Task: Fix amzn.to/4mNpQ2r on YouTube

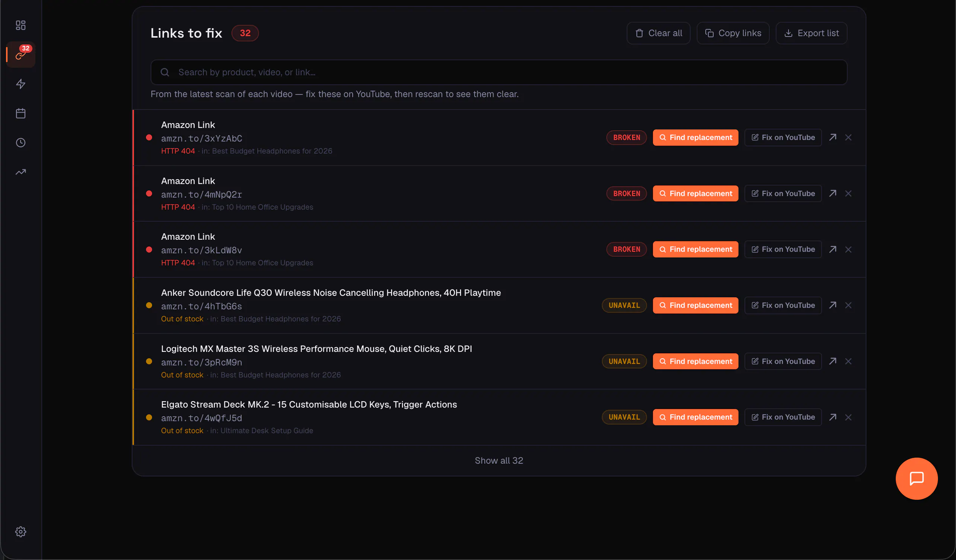Action: [x=783, y=193]
